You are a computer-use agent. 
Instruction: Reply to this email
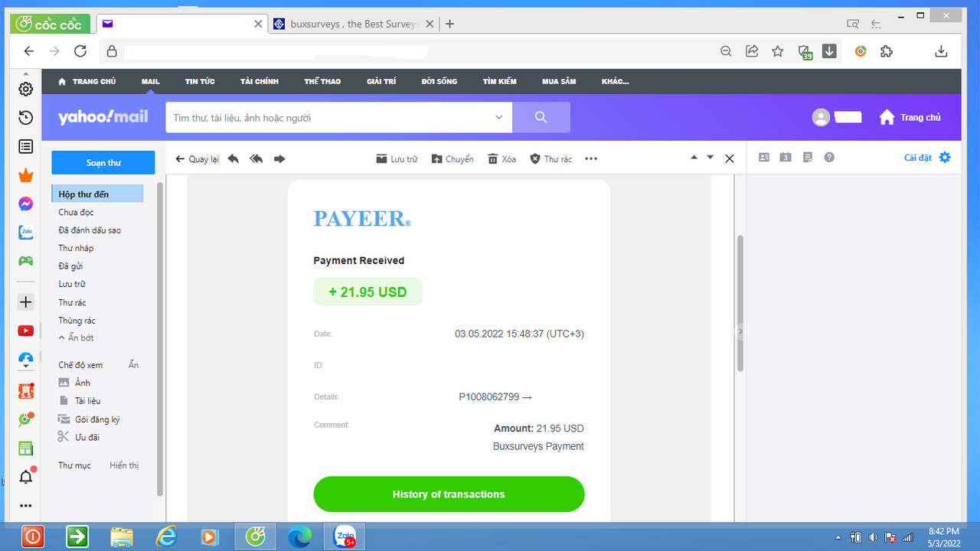pyautogui.click(x=234, y=159)
